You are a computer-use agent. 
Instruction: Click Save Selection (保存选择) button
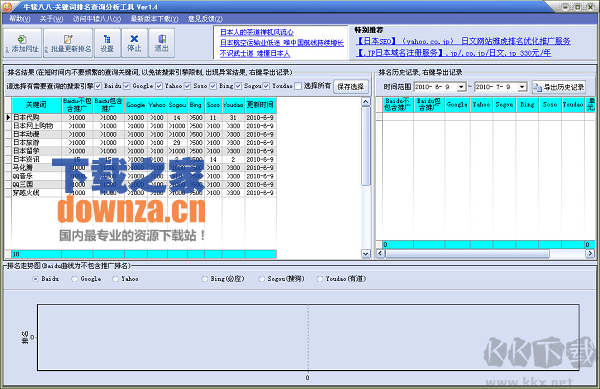pos(351,87)
